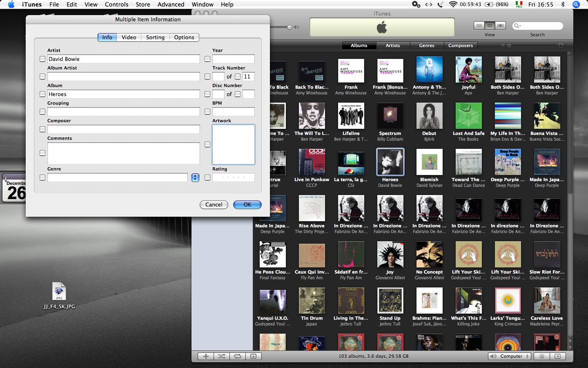Set a star rating in Rating field
Screen dimensions: 588x368
[234, 177]
